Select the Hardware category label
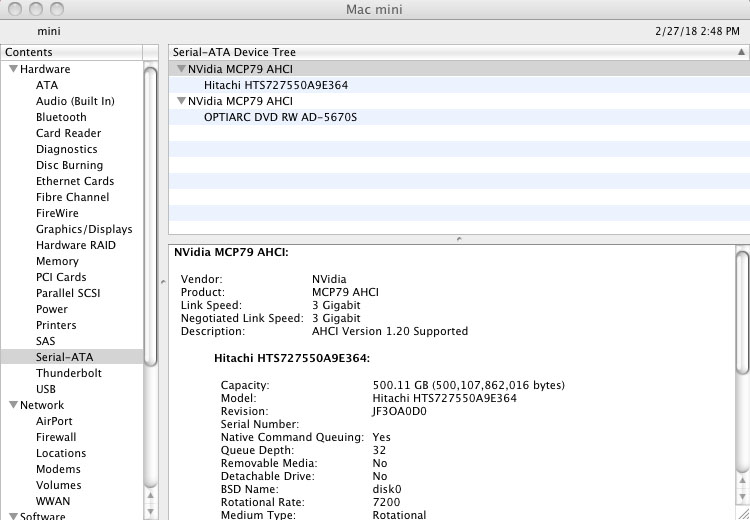Screen dimensions: 750x520 point(45,69)
